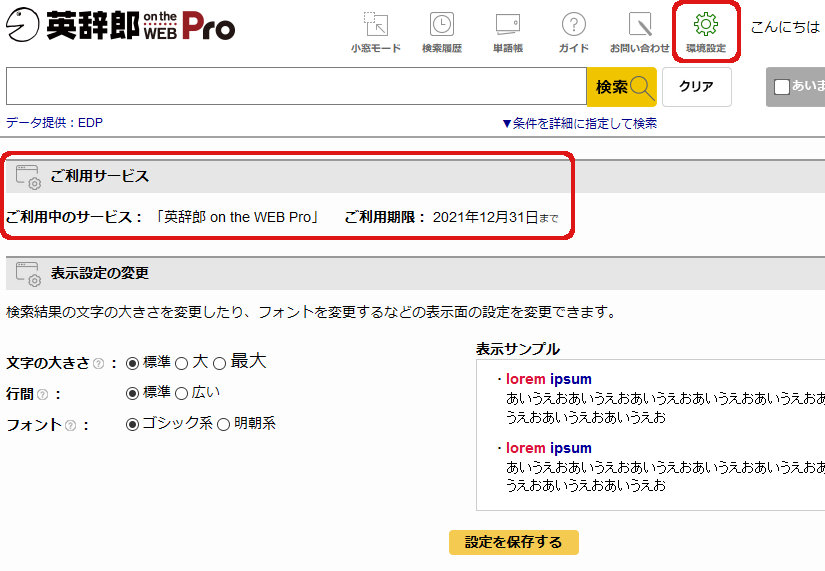Click the クリア clear button
The height and width of the screenshot is (571, 825).
697,86
